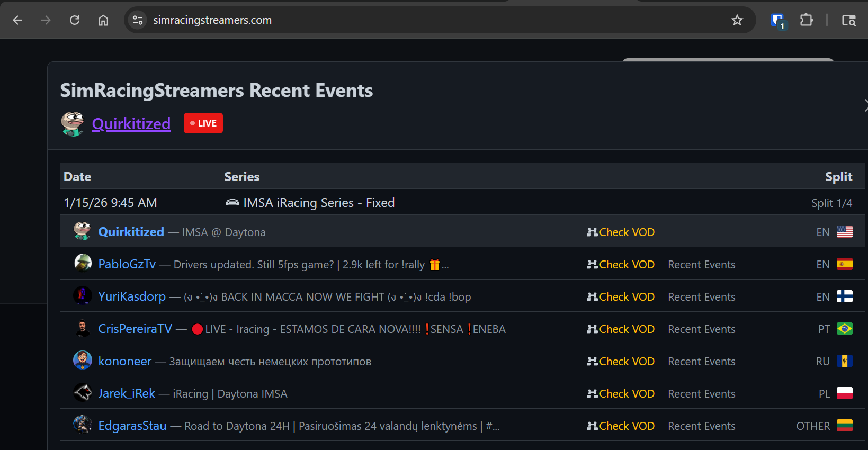The image size is (868, 450).
Task: Open Jarek_iRek streamer profile
Action: click(x=127, y=393)
